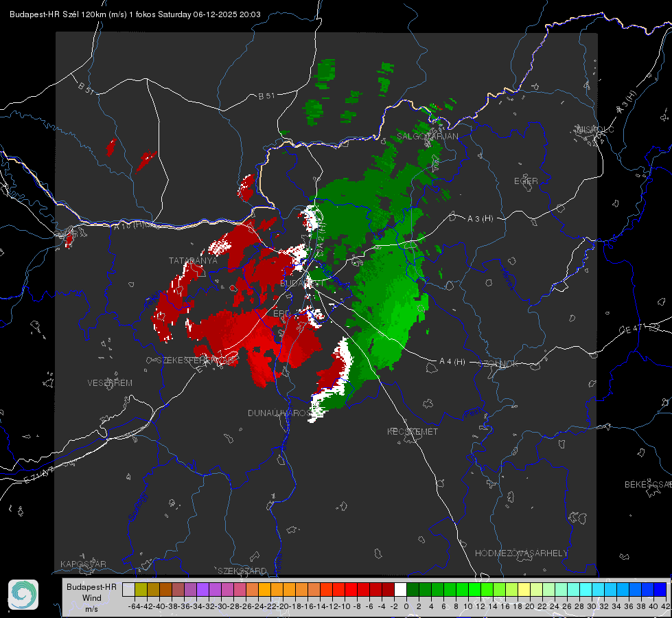Click the MISKOLC city label
Screen dimensions: 672x618
[x=595, y=130]
